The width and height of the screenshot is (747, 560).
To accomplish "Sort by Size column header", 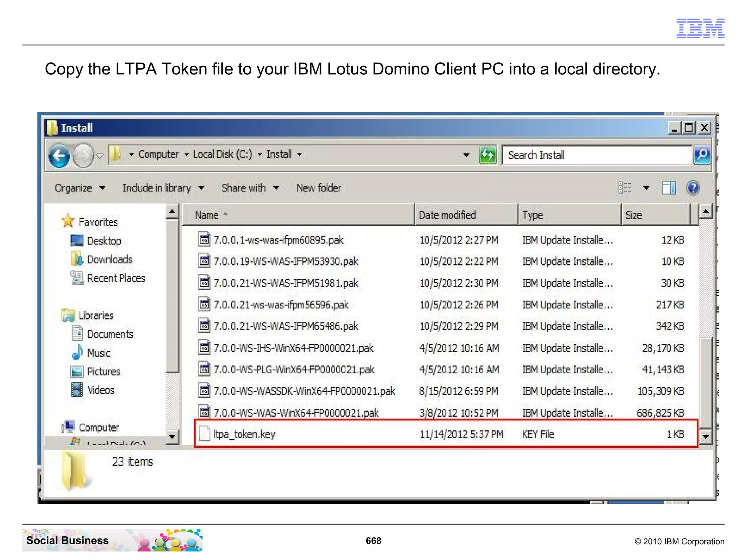I will point(656,215).
